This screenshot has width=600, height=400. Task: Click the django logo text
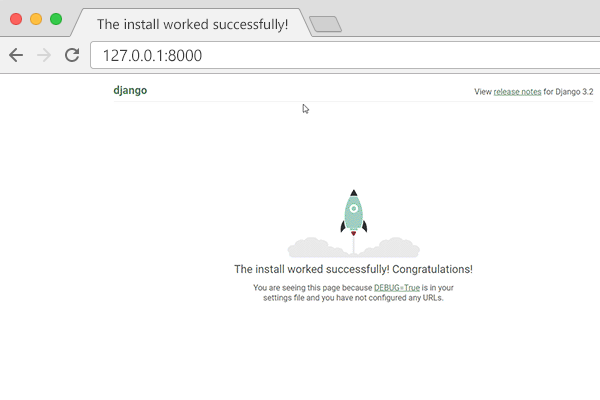tap(130, 90)
